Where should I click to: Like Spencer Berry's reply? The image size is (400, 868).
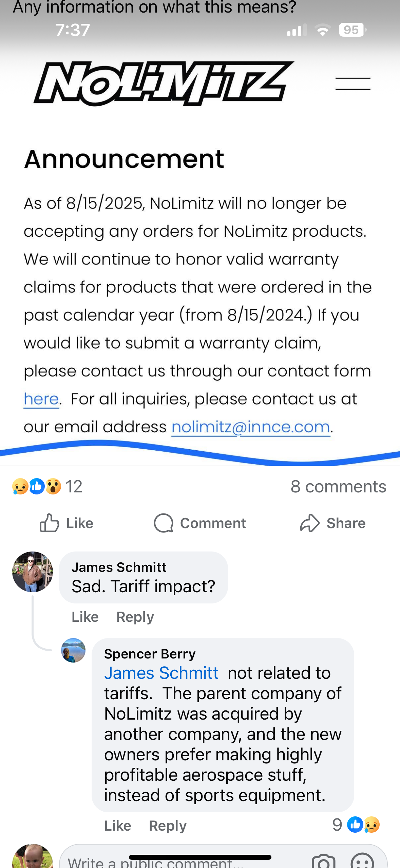point(118,826)
